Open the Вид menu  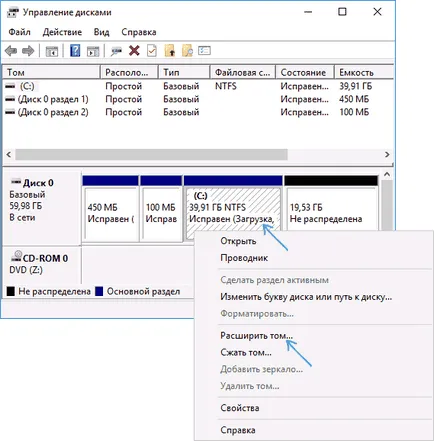pos(101,32)
